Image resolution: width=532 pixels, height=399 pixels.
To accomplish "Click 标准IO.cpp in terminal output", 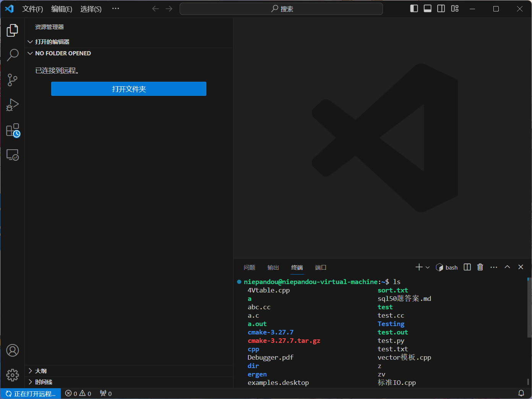I will pyautogui.click(x=397, y=383).
